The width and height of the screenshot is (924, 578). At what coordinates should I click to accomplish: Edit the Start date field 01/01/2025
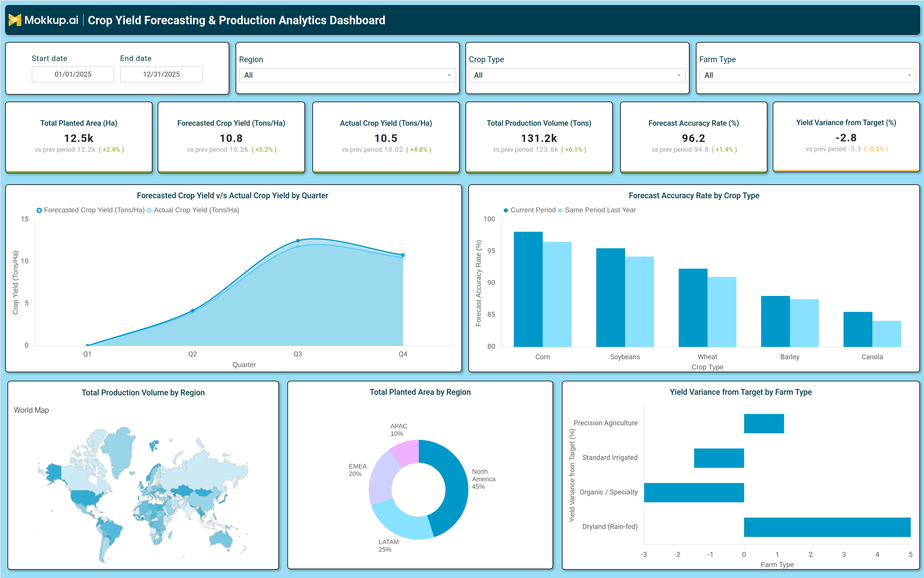pos(73,74)
